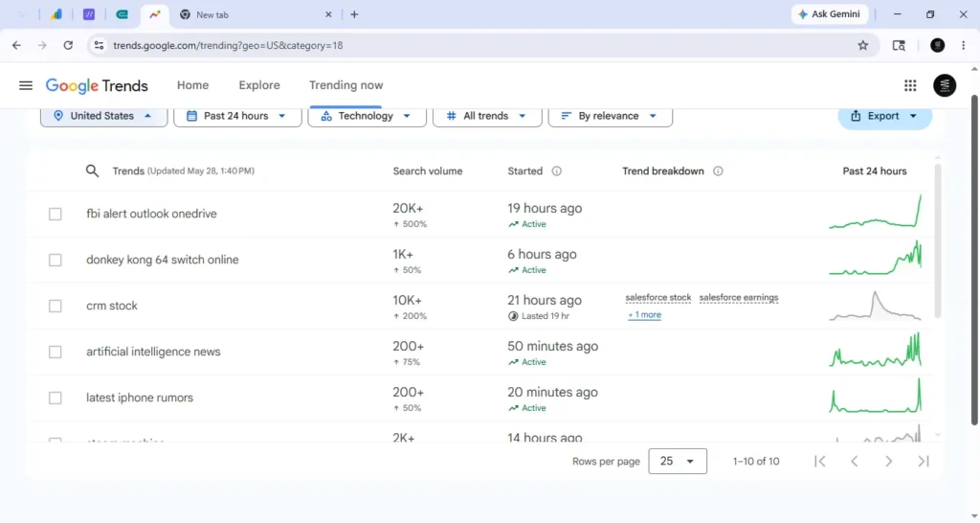
Task: Open the Google apps grid
Action: click(x=910, y=85)
